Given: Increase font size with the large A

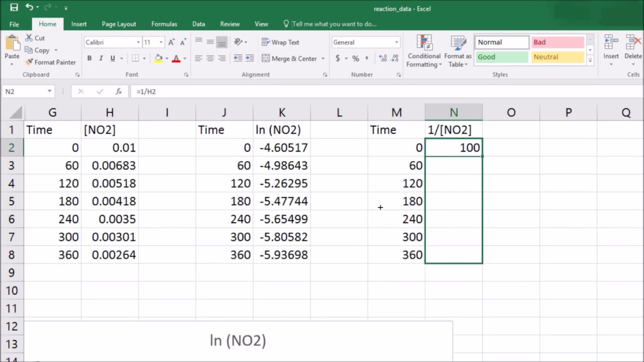Looking at the screenshot, I should point(172,42).
